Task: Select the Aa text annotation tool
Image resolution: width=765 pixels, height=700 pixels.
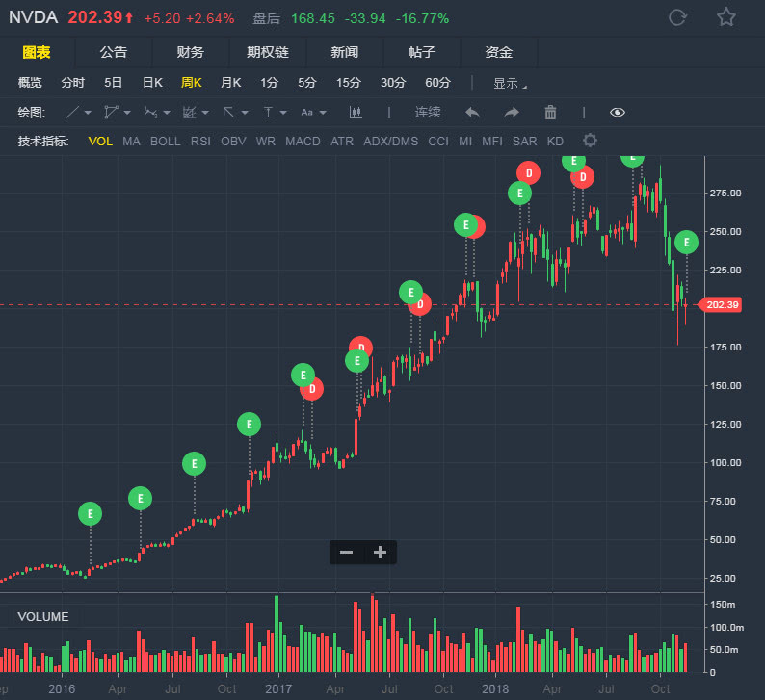Action: coord(307,113)
